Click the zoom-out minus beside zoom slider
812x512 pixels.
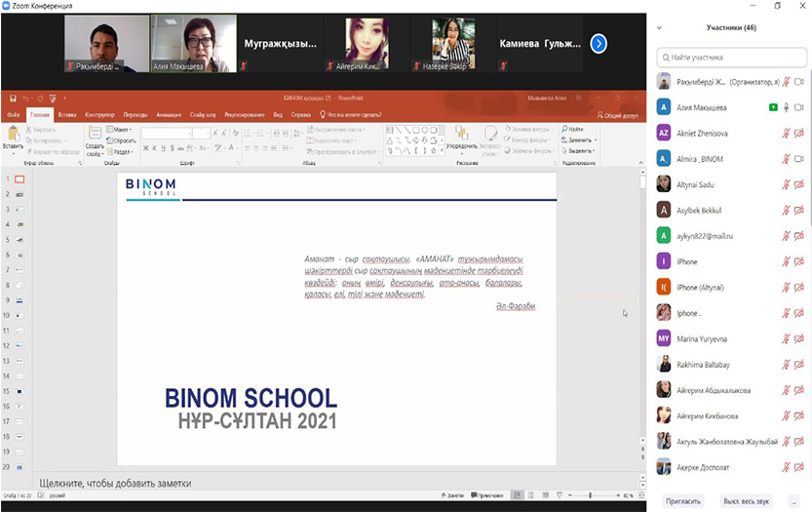(570, 495)
